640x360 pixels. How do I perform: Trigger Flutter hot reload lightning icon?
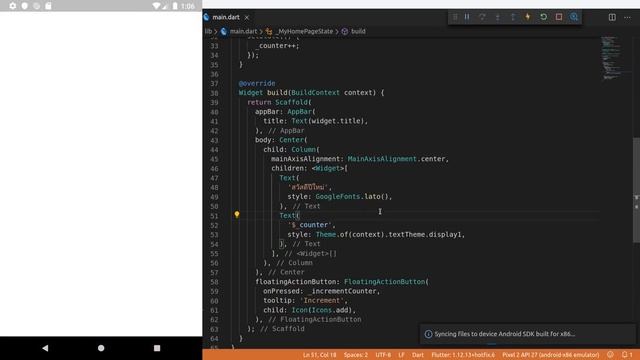coord(528,17)
